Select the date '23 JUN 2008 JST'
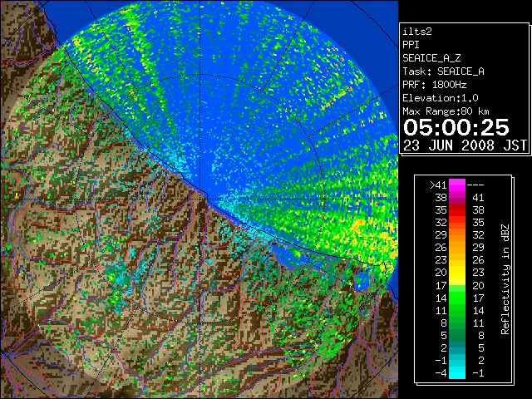This screenshot has height=399, width=532. 465,145
